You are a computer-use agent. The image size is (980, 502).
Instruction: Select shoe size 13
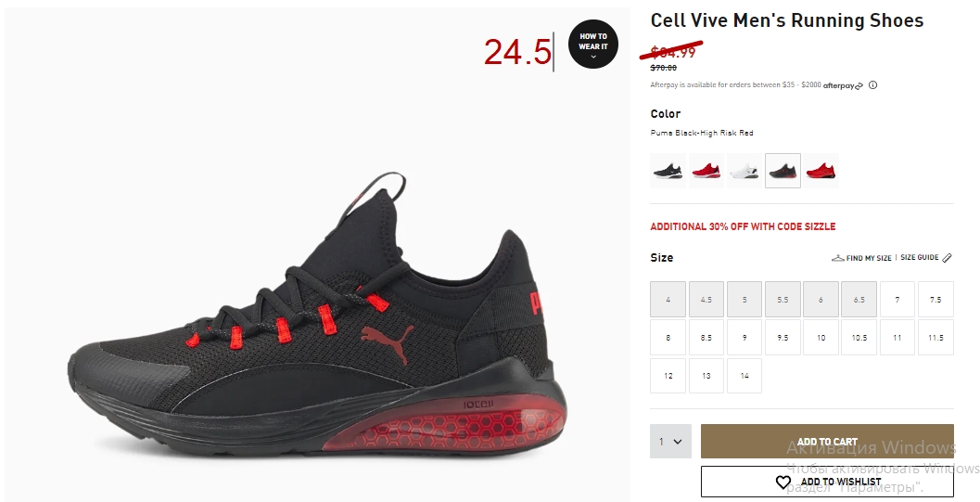click(706, 376)
